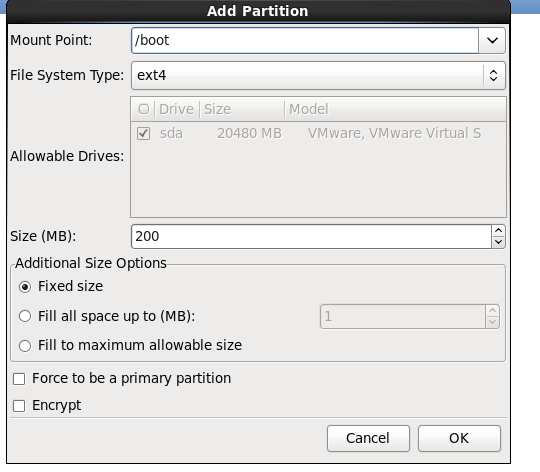The height and width of the screenshot is (472, 540).
Task: Decrease the Fill up to MB value
Action: (x=492, y=322)
